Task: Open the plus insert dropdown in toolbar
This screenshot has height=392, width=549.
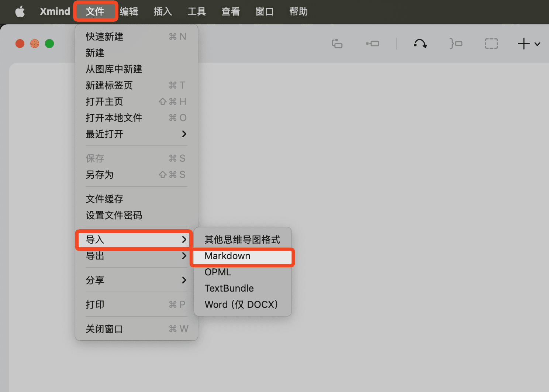Action: coord(529,44)
